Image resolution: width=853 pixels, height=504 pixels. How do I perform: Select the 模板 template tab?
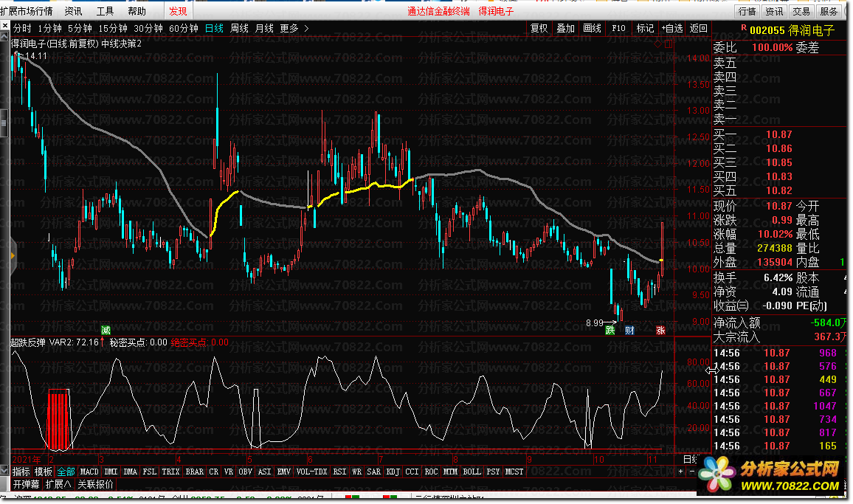pos(43,472)
